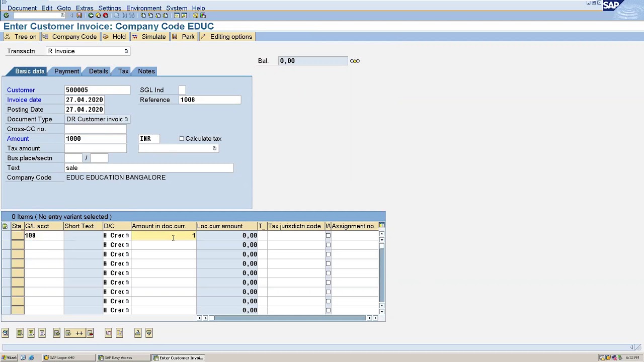Click the Reference field containing 1006
Viewport: 644px width, 362px height.
(210, 100)
